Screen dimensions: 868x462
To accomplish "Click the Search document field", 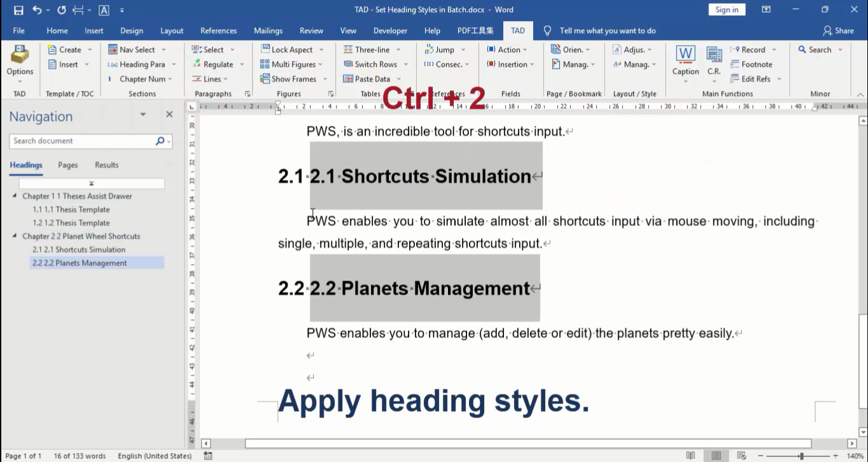I will click(x=83, y=141).
